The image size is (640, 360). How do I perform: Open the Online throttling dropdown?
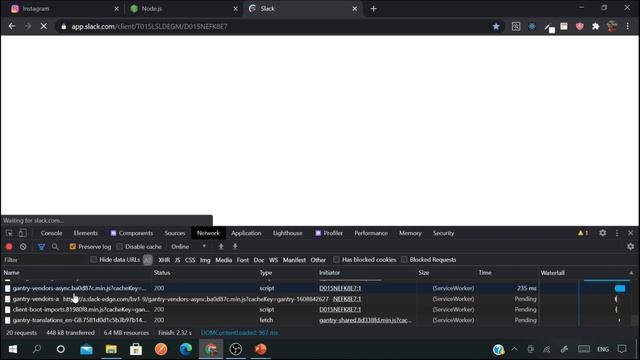(189, 247)
